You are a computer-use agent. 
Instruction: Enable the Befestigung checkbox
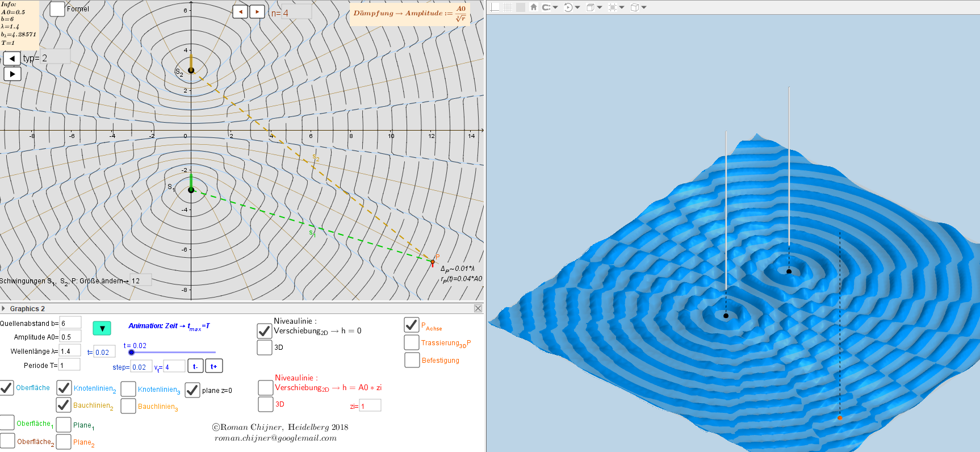(x=412, y=360)
